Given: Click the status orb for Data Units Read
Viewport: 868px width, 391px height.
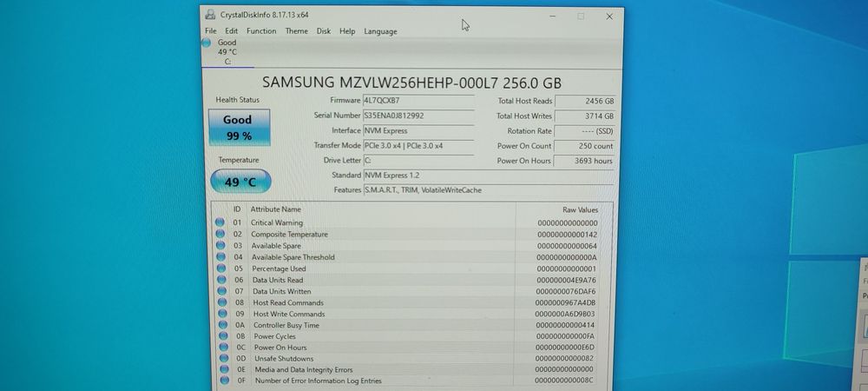Looking at the screenshot, I should tap(222, 280).
